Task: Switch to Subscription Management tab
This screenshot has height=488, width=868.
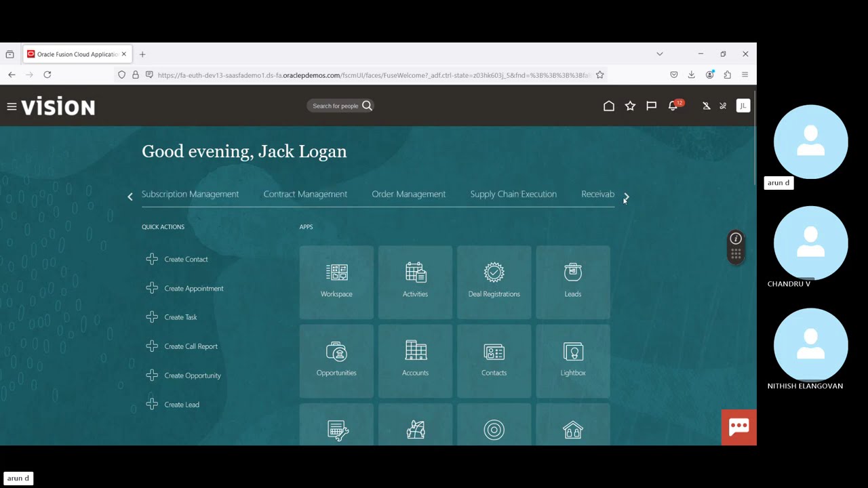Action: [x=190, y=194]
